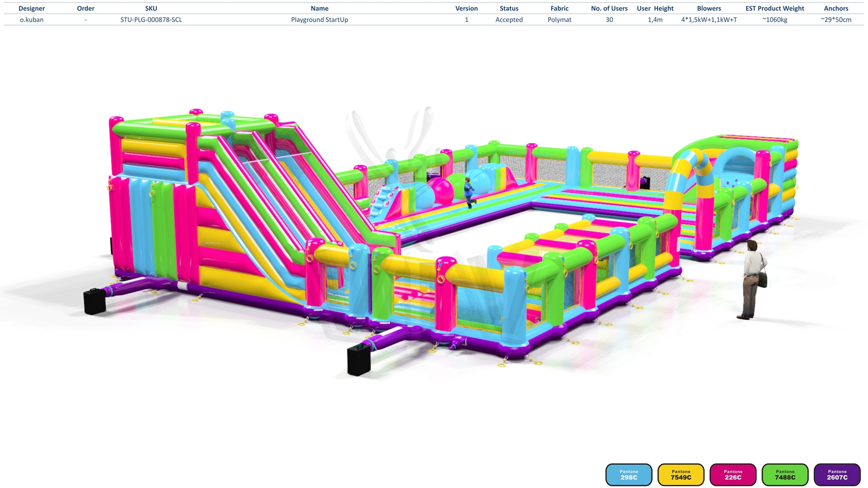
Task: Select the name Playground StartUp
Action: pyautogui.click(x=320, y=20)
